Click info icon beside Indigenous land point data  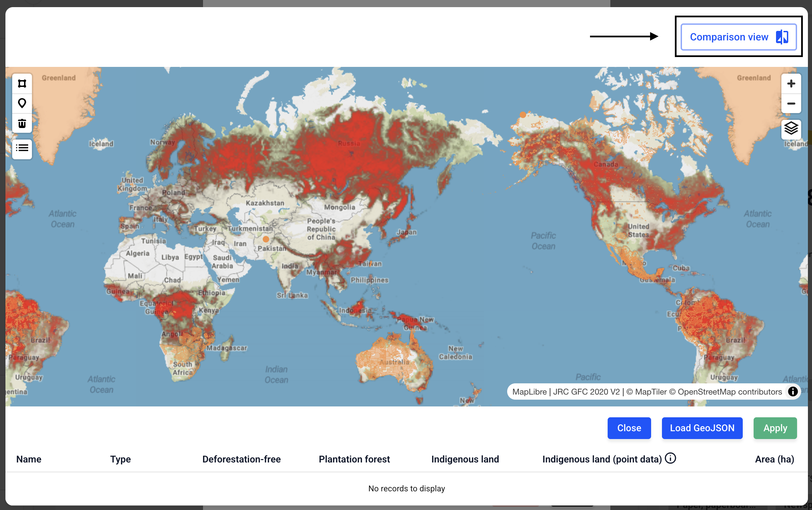(670, 458)
